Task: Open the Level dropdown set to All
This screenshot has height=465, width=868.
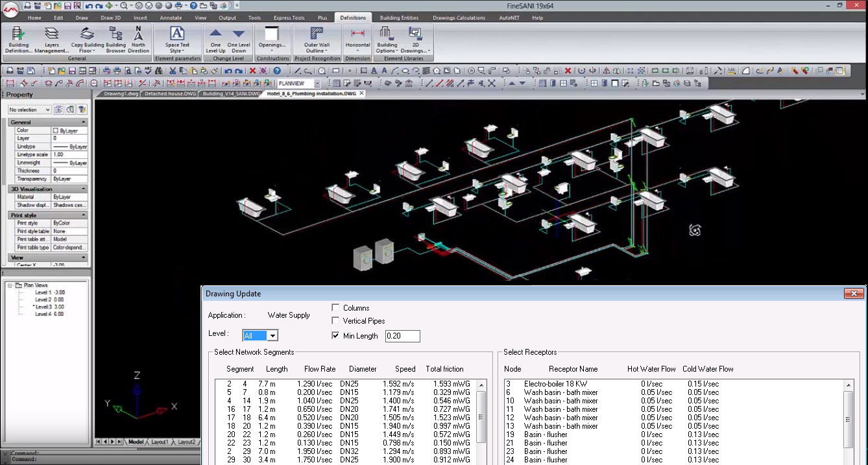Action: click(x=272, y=336)
